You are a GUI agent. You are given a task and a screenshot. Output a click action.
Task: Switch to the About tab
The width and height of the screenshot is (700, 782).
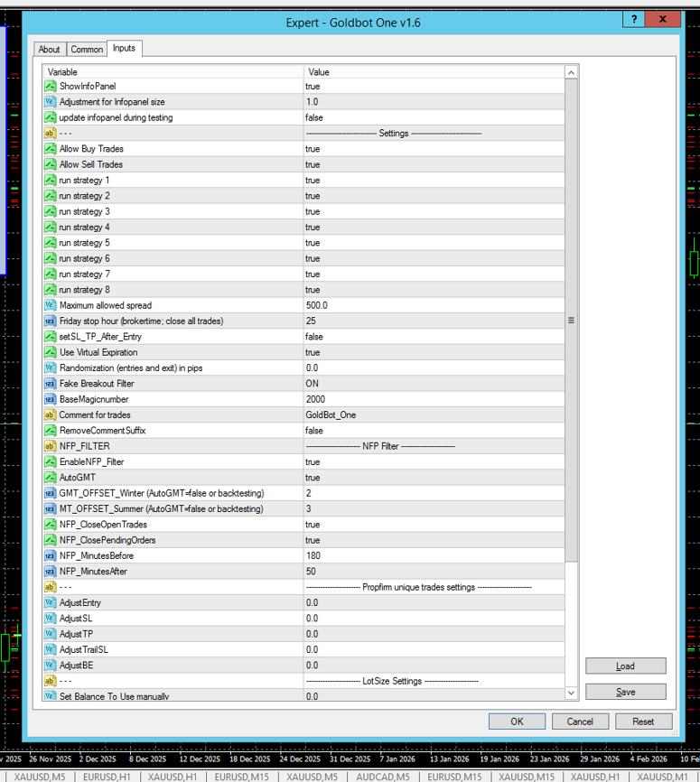[50, 50]
